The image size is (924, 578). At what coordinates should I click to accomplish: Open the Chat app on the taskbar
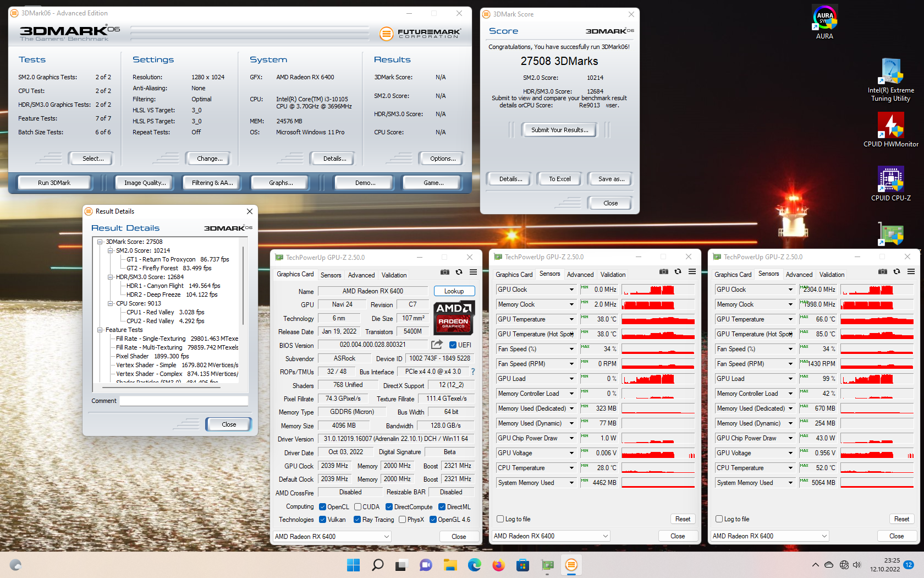tap(426, 565)
